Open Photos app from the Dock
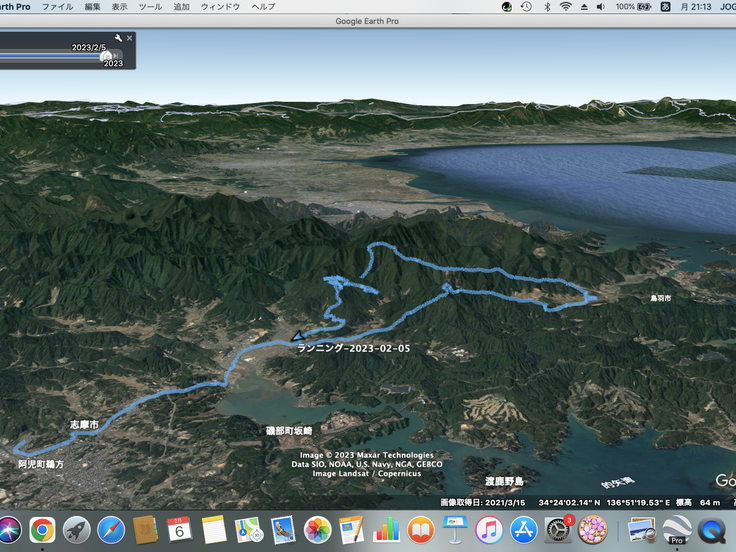 pyautogui.click(x=318, y=528)
